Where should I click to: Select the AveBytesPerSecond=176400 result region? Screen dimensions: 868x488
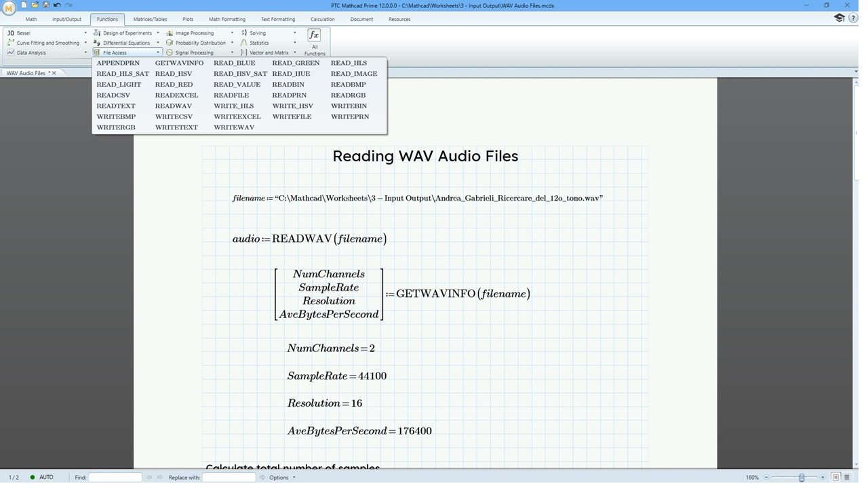359,430
